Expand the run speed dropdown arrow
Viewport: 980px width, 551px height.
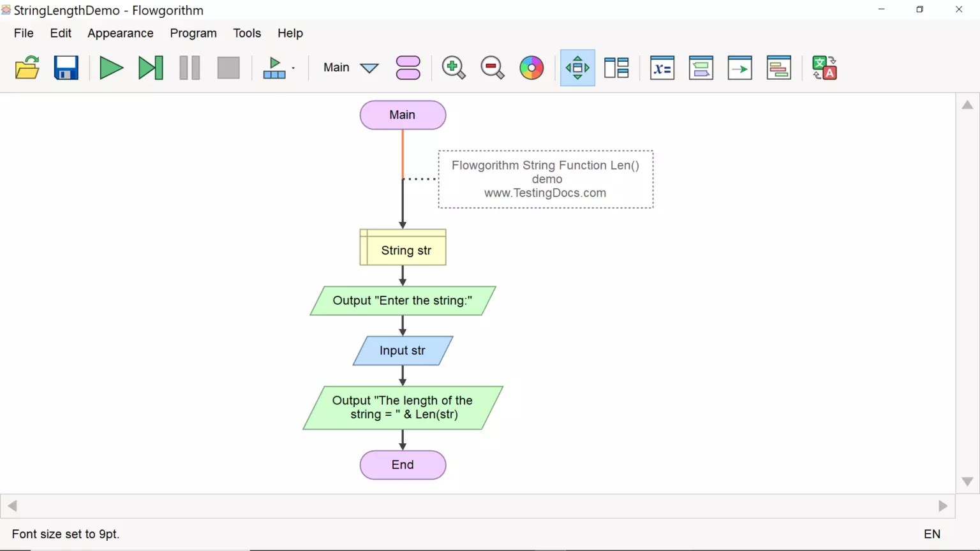pos(293,69)
